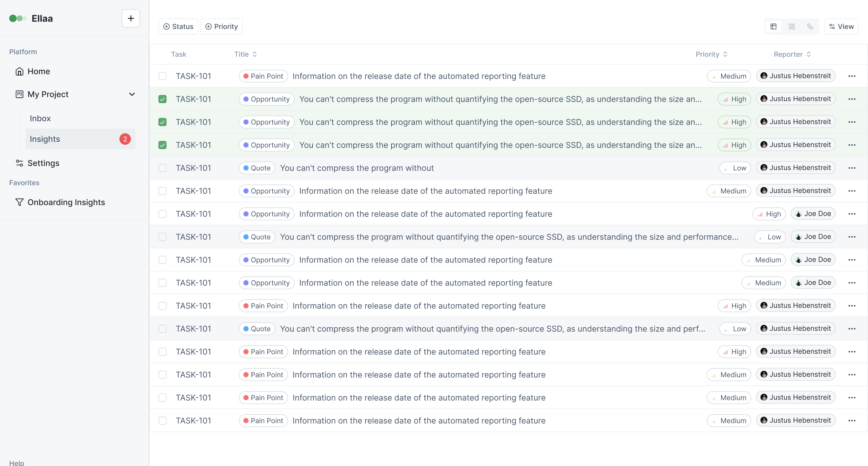The image size is (868, 466).
Task: Click Opportunity tag in first selected row
Action: (266, 99)
